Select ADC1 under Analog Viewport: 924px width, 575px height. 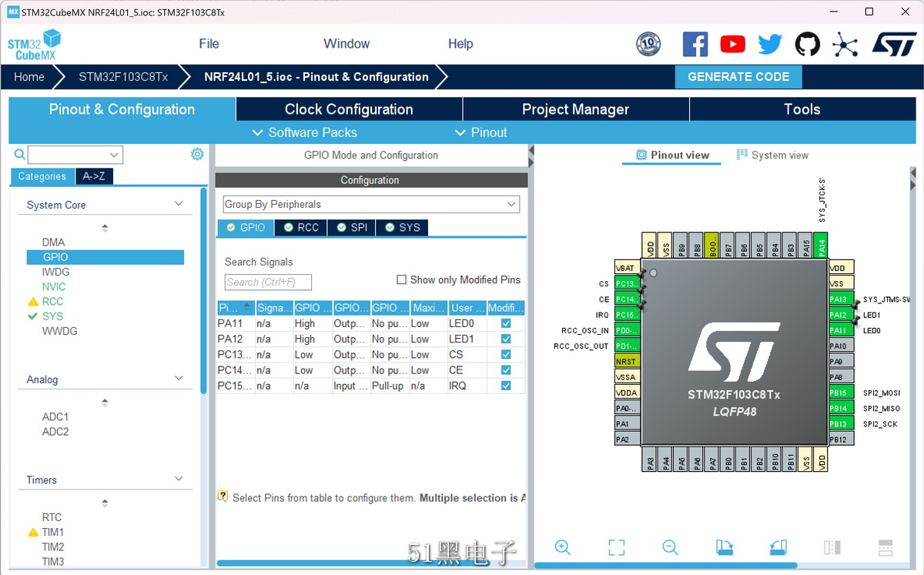[55, 416]
